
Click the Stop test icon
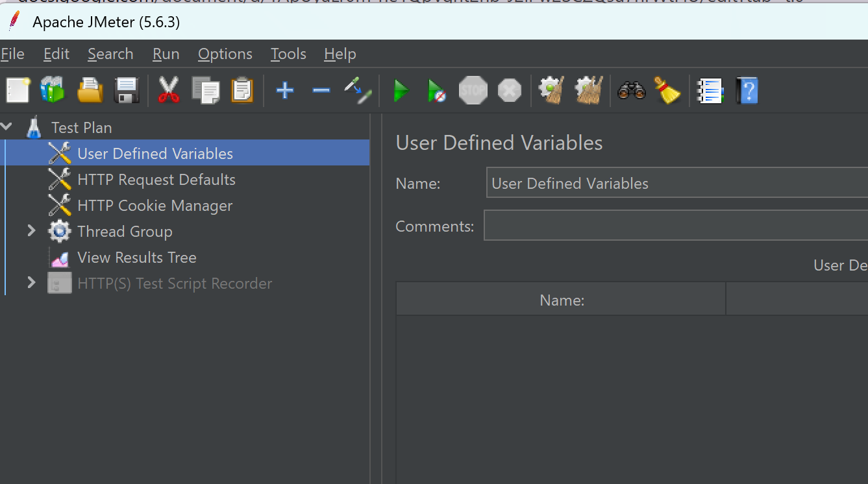473,90
